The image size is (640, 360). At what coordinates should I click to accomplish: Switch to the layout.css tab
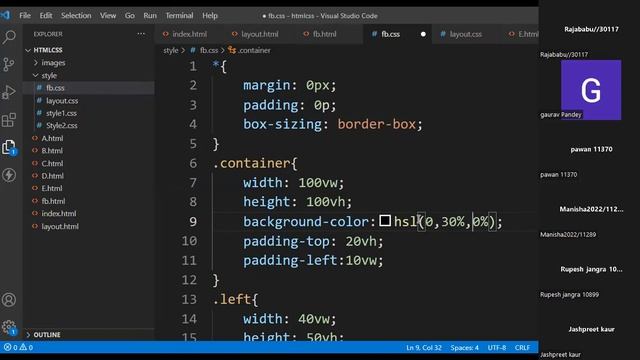[465, 34]
